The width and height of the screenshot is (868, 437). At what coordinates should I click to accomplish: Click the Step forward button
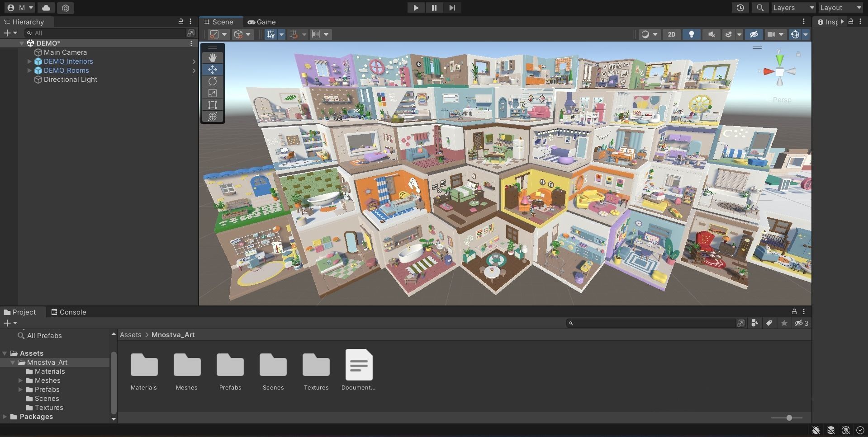click(x=452, y=8)
